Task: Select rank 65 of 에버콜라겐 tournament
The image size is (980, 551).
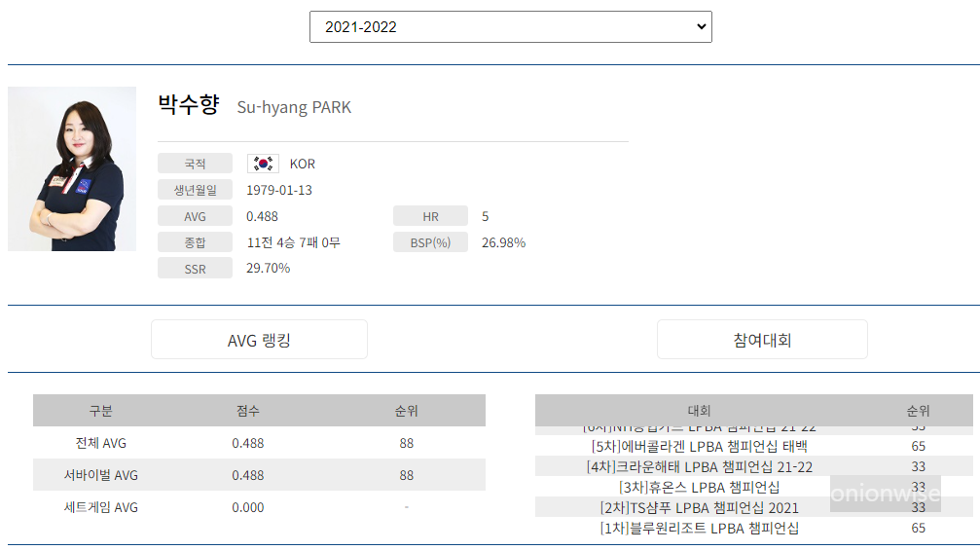Action: (918, 447)
